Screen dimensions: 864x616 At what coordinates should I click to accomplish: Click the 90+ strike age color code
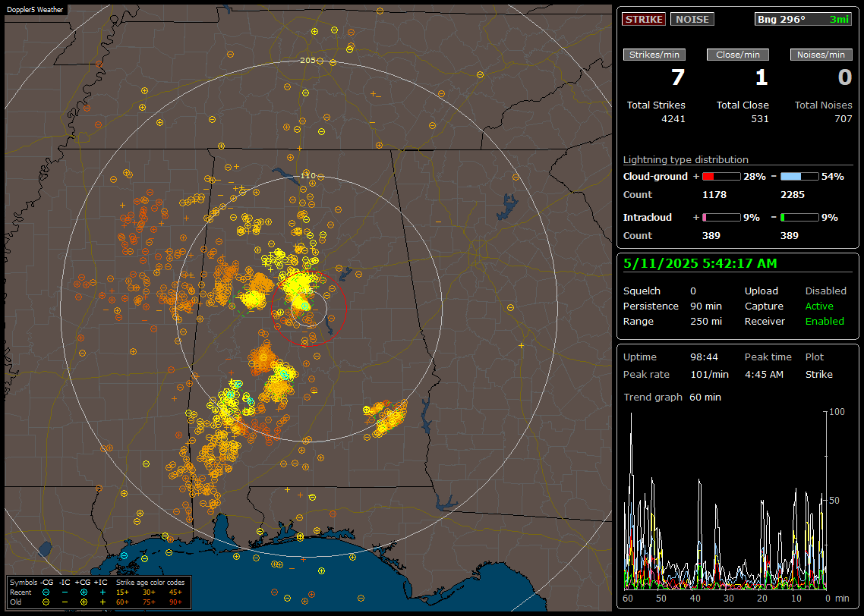[175, 602]
